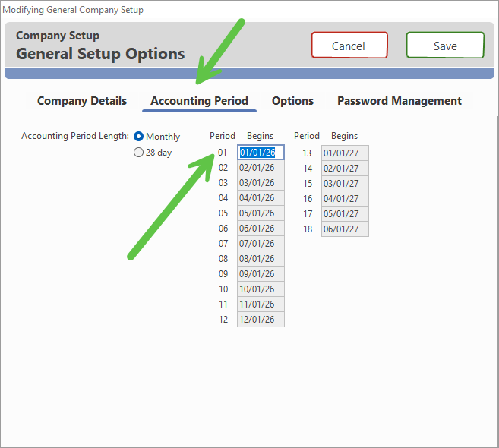Click period 01 begins date field
Viewport: 499px width, 448px height.
point(261,153)
